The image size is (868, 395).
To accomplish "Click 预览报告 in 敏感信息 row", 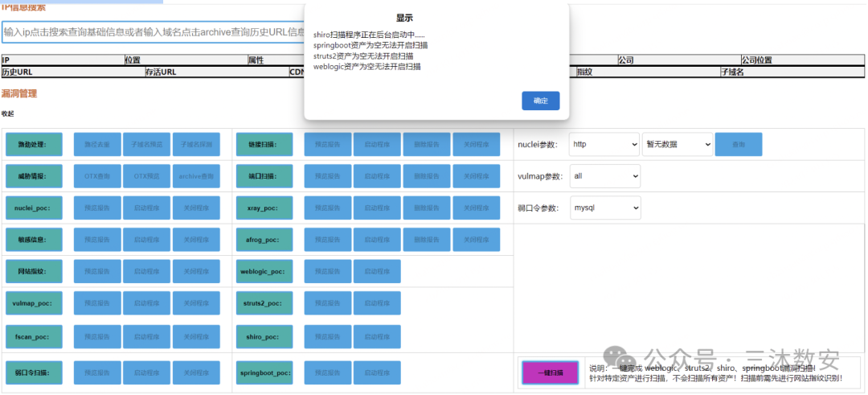I will 97,240.
